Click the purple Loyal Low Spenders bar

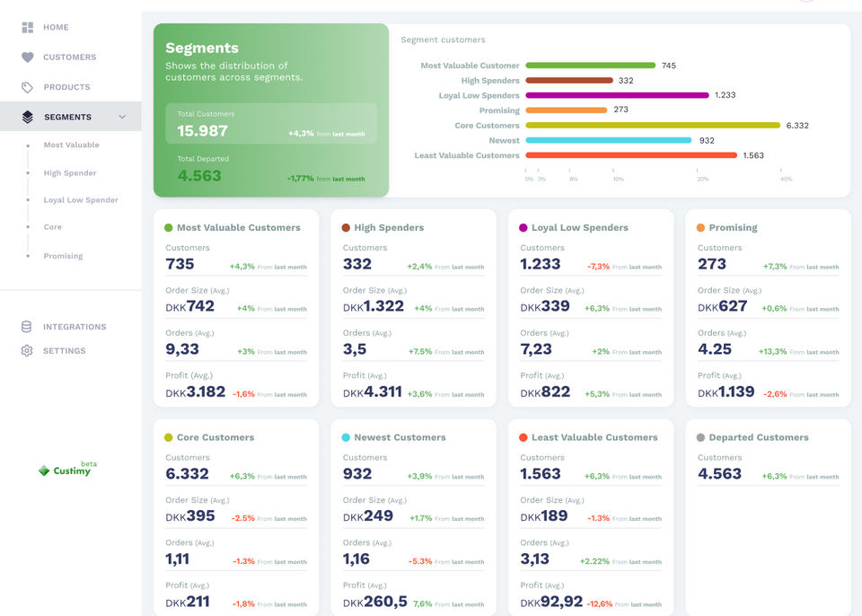pyautogui.click(x=618, y=95)
